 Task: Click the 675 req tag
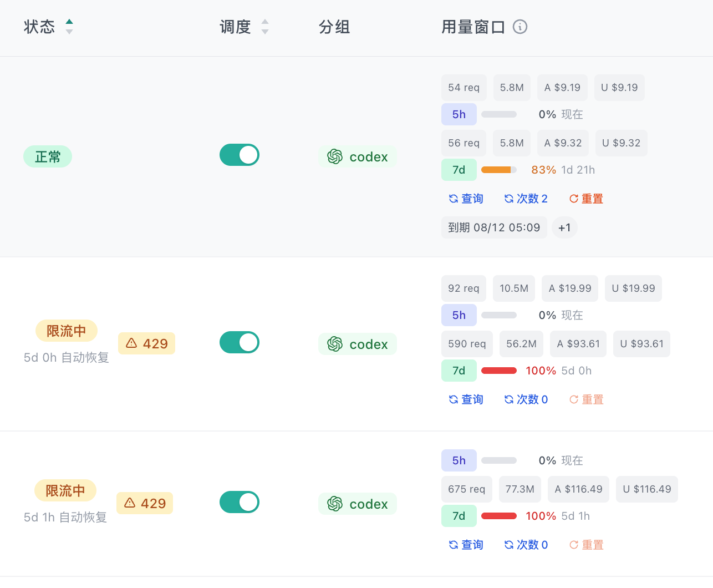coord(467,489)
